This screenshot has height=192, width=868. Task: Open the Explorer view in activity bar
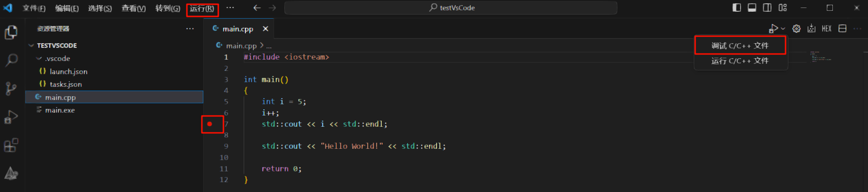tap(11, 32)
